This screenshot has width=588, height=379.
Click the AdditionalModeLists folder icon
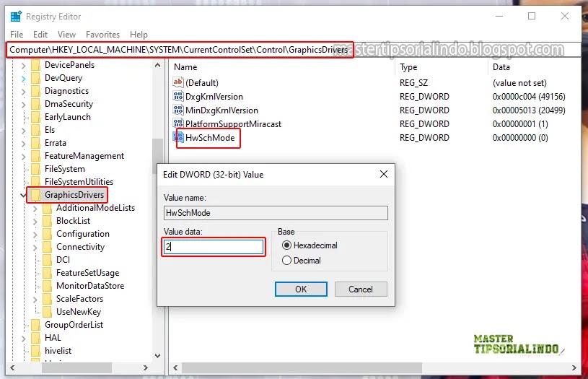point(47,208)
